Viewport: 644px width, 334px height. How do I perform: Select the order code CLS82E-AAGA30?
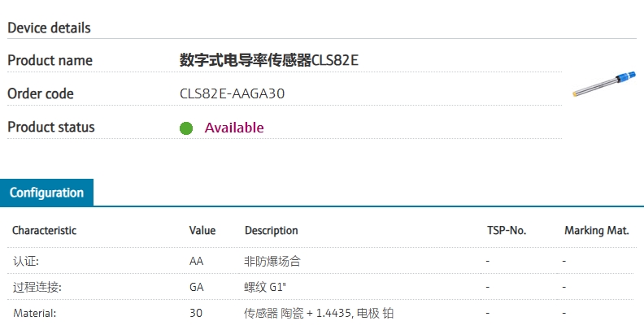(x=232, y=93)
